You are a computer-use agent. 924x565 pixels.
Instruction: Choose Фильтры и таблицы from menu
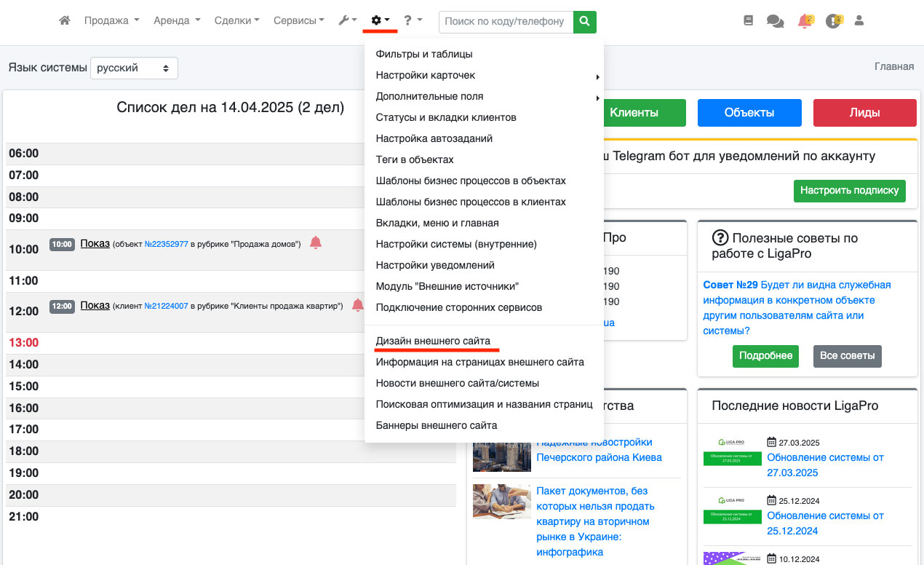pos(424,54)
